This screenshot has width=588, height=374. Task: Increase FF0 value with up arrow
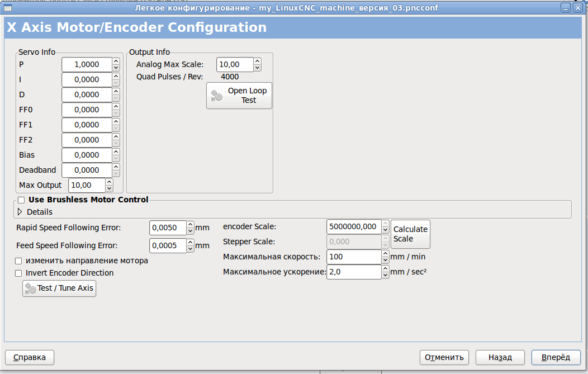point(116,106)
